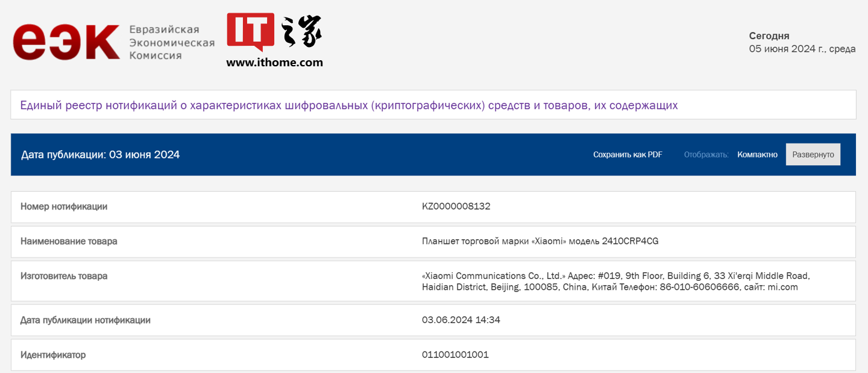Click the Наименование товара label
Image resolution: width=868 pixels, height=373 pixels.
[x=69, y=242]
